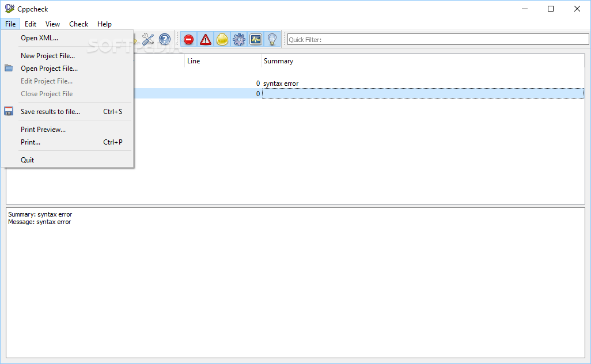Image resolution: width=591 pixels, height=364 pixels.
Task: Select Open Project File... entry
Action: (x=67, y=69)
